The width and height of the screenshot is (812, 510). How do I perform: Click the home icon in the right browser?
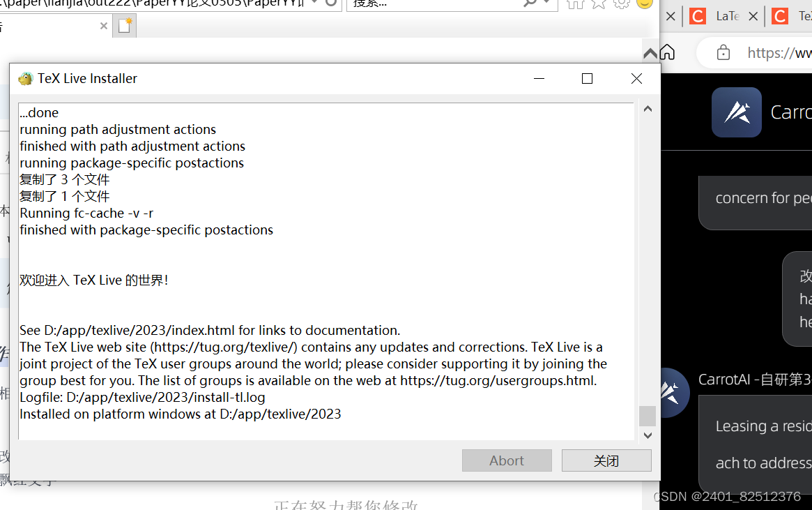click(668, 52)
